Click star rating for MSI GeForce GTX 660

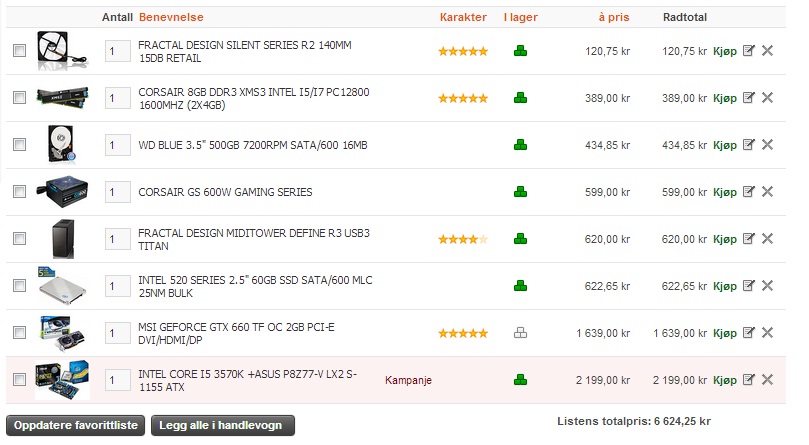(463, 333)
